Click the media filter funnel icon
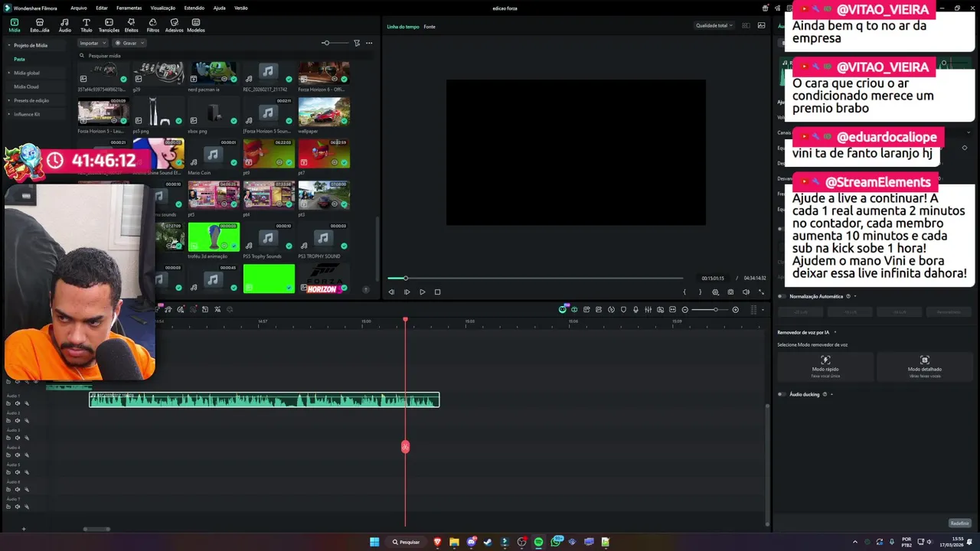 click(357, 43)
